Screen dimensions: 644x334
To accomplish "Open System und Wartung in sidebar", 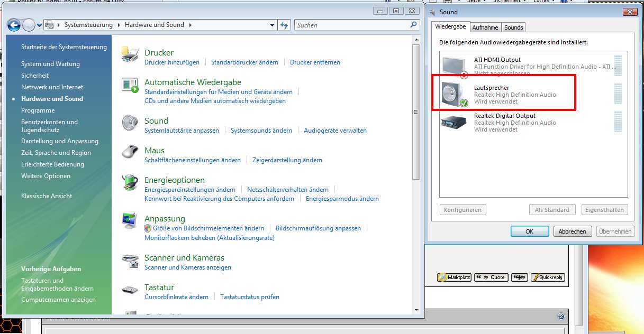I will pyautogui.click(x=50, y=64).
